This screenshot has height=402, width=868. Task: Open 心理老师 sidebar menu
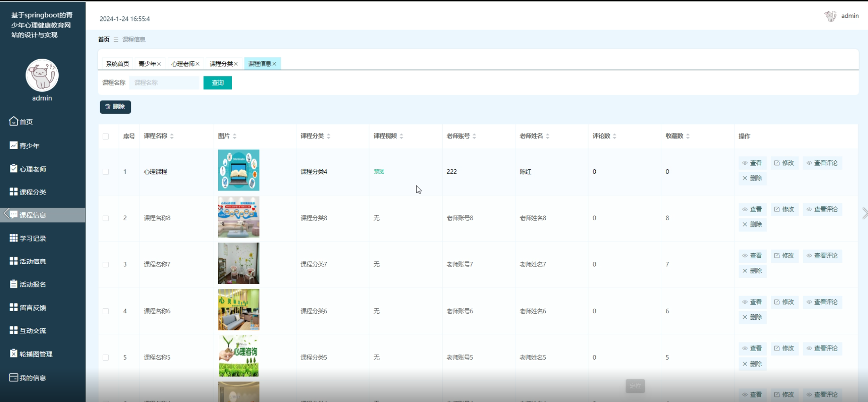click(28, 169)
